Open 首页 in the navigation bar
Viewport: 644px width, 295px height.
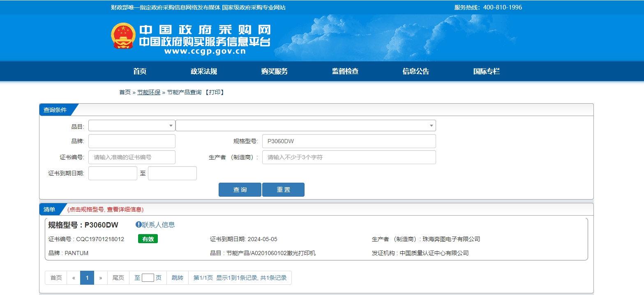tap(140, 71)
